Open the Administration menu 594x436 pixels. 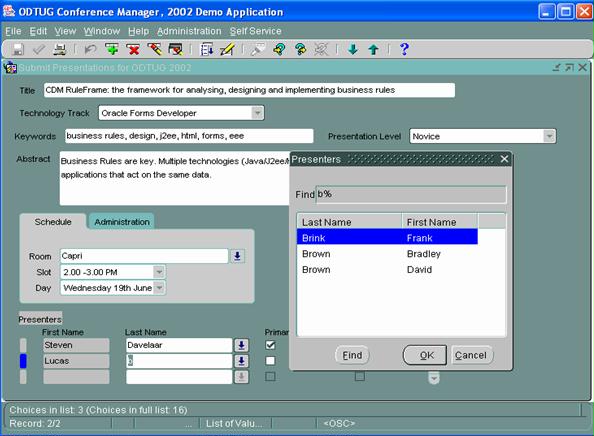189,31
